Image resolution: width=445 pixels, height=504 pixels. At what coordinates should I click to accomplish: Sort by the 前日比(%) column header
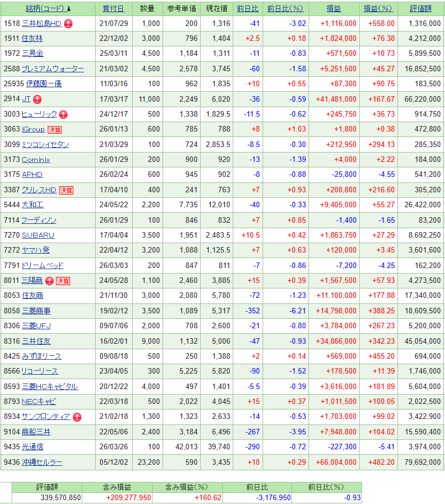pos(285,9)
